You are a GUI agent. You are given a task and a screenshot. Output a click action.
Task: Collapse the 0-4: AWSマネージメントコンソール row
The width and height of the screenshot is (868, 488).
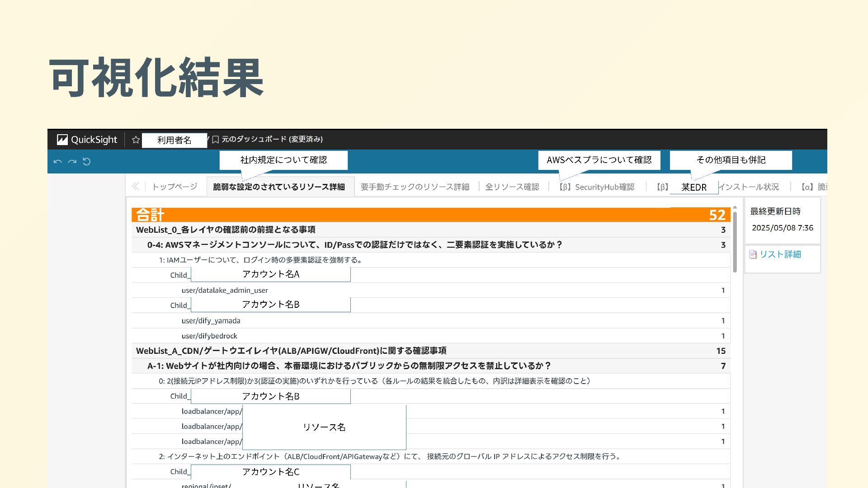[x=354, y=245]
